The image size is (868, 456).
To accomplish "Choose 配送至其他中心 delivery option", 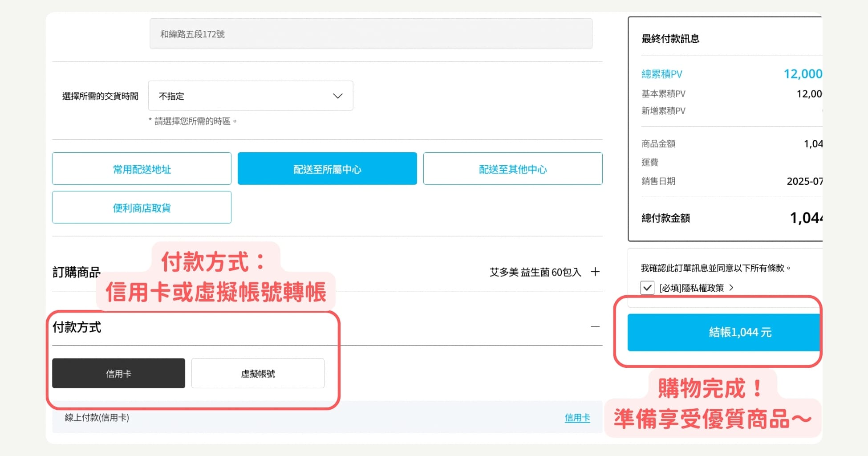I will (x=513, y=168).
